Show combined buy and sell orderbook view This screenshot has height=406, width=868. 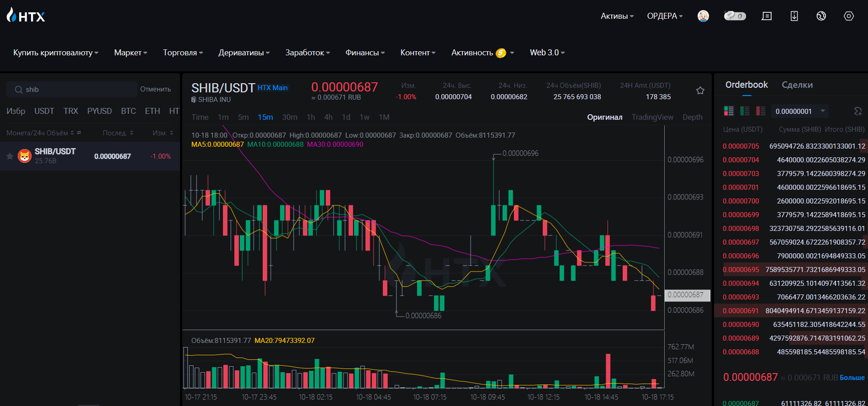tap(729, 111)
